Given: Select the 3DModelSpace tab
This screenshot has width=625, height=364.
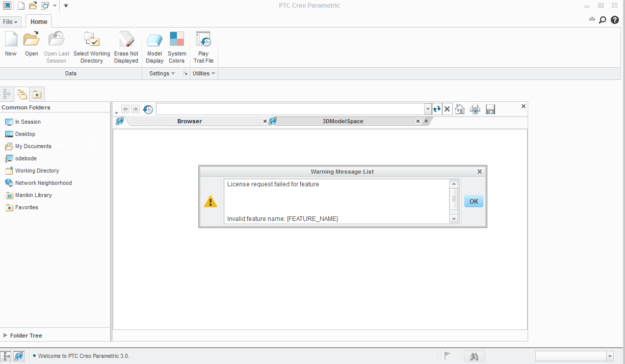Looking at the screenshot, I should [x=343, y=121].
